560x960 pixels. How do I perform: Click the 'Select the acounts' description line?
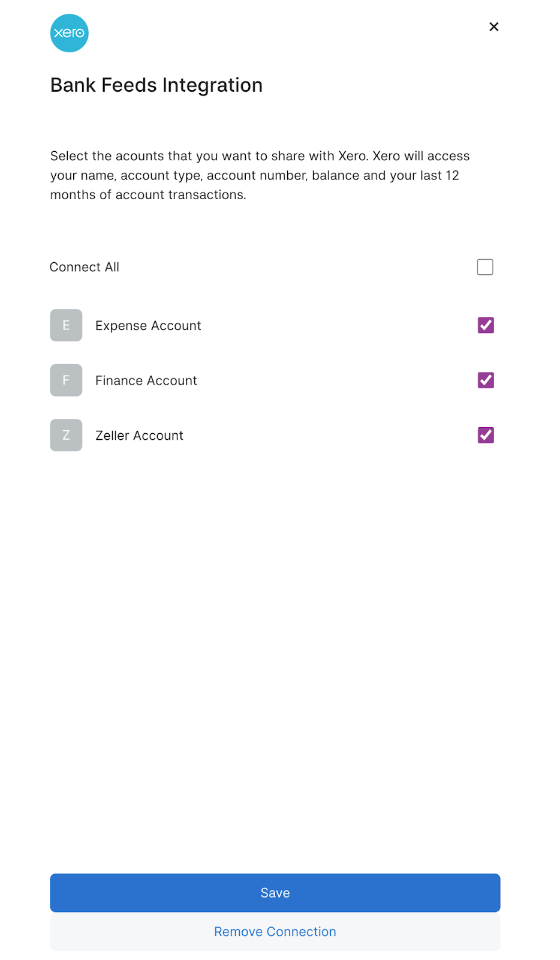[x=260, y=156]
